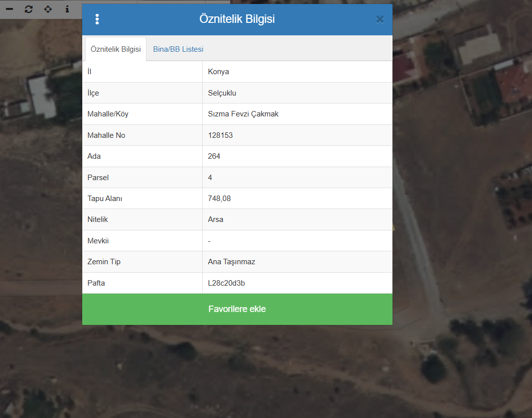Image resolution: width=532 pixels, height=418 pixels.
Task: Click the zoom-out minus icon in the toolbar
Action: point(9,9)
